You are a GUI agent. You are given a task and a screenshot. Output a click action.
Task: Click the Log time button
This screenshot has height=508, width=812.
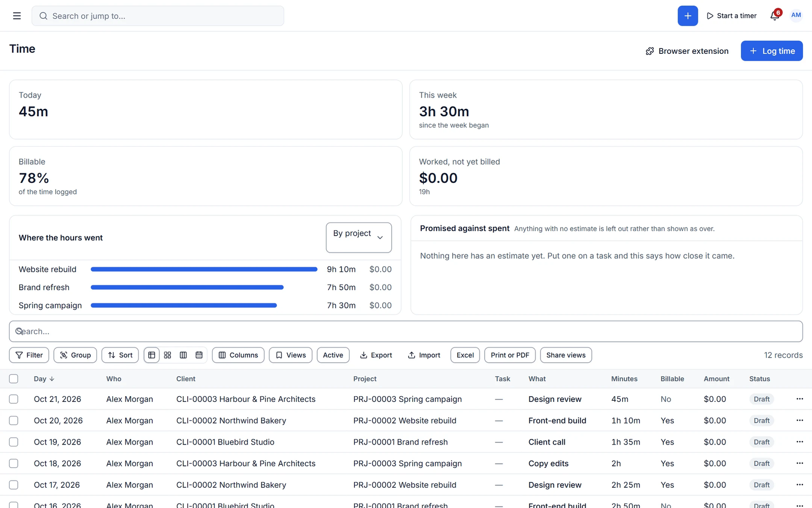771,51
